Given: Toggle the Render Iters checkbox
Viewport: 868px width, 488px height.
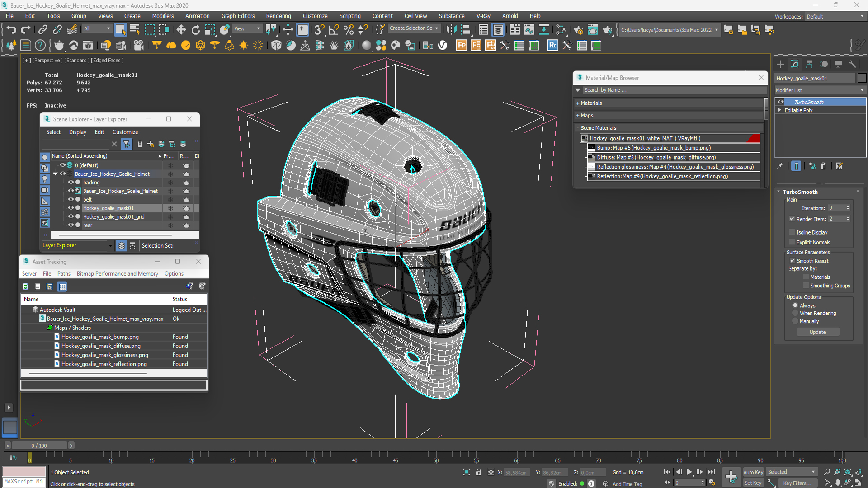Looking at the screenshot, I should click(x=792, y=219).
